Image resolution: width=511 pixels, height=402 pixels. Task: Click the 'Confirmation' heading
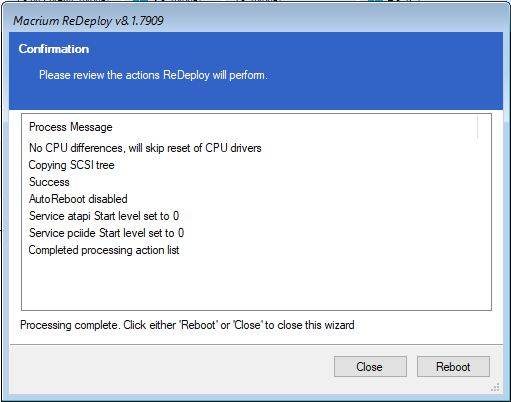coord(54,49)
